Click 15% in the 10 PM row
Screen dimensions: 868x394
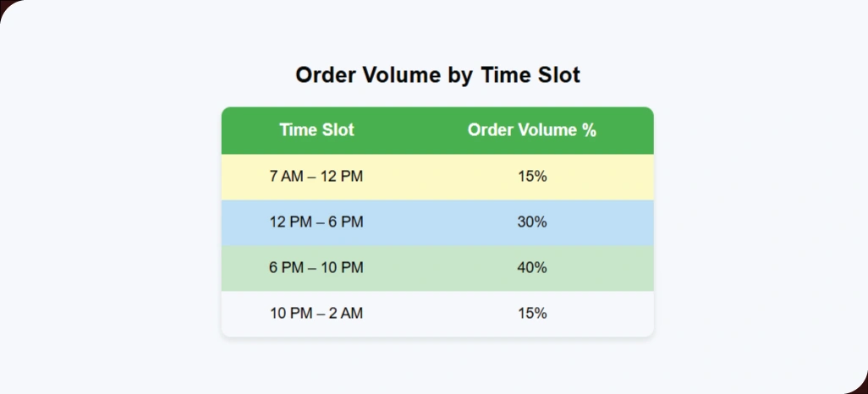coord(532,314)
